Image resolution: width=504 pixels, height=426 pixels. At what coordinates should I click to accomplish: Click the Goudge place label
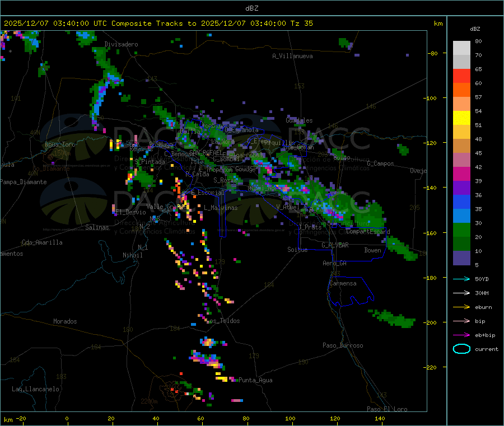pyautogui.click(x=245, y=169)
